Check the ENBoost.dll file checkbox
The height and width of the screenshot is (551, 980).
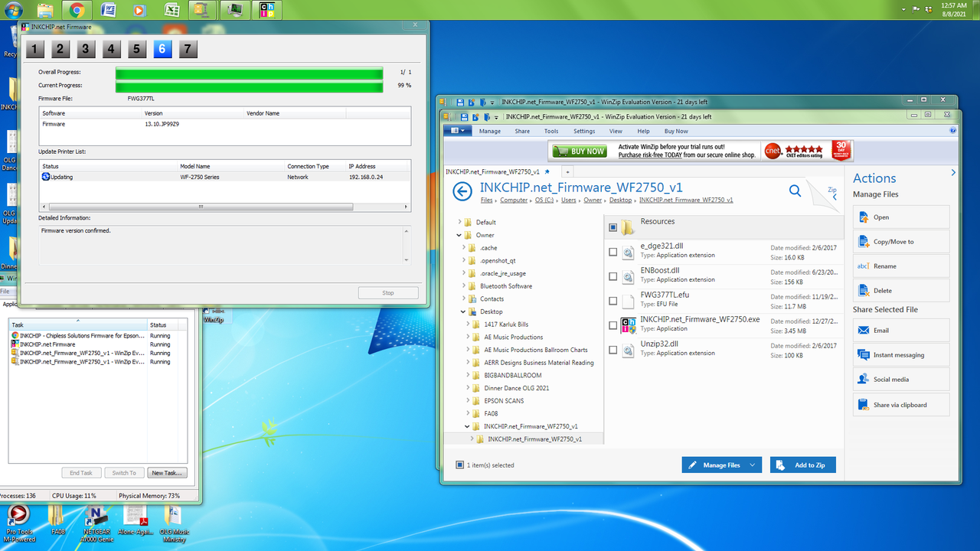[613, 276]
